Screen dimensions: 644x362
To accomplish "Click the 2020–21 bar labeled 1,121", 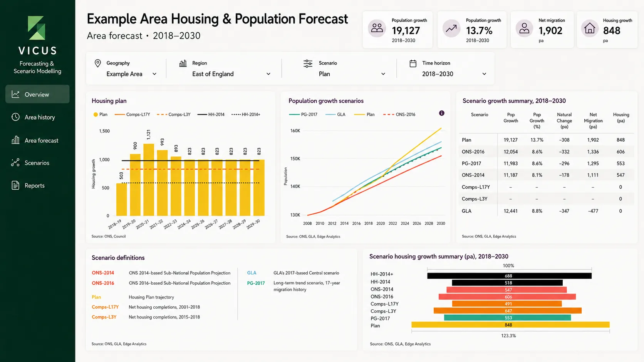I will coord(149,180).
